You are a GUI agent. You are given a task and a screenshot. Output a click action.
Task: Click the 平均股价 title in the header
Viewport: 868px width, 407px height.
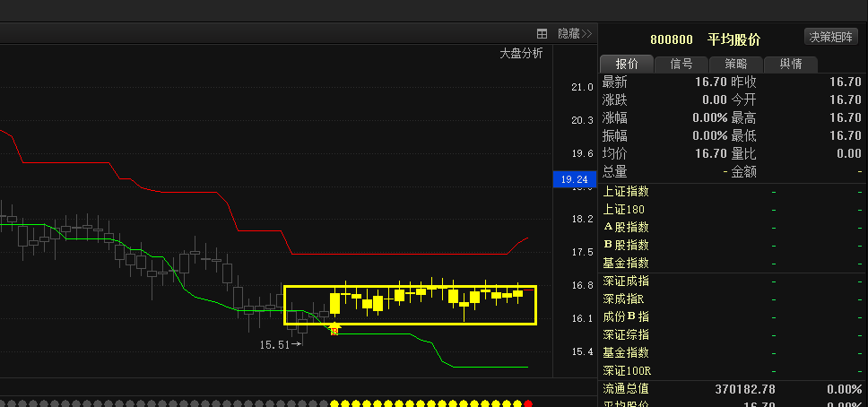[734, 39]
